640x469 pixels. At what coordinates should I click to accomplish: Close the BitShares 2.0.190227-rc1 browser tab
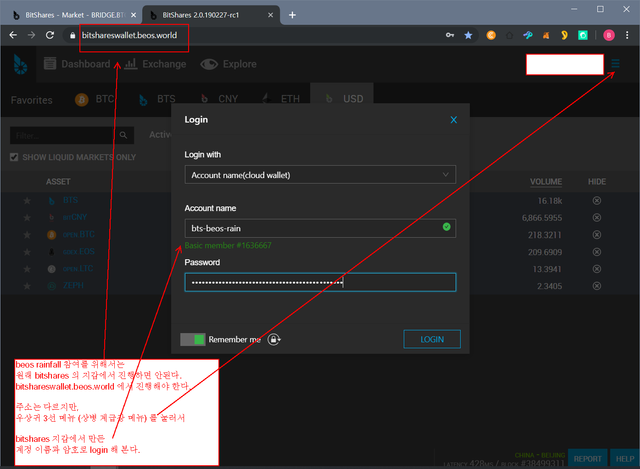pyautogui.click(x=270, y=15)
